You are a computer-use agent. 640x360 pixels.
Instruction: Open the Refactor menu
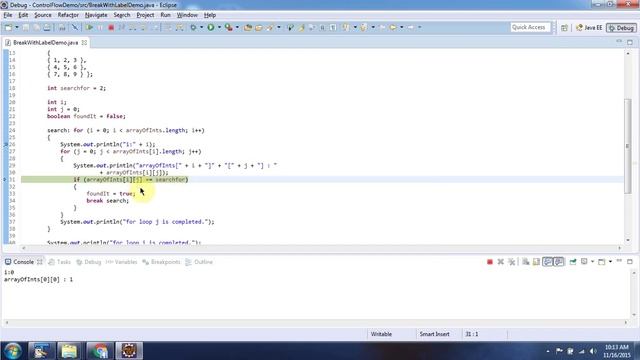[x=68, y=15]
